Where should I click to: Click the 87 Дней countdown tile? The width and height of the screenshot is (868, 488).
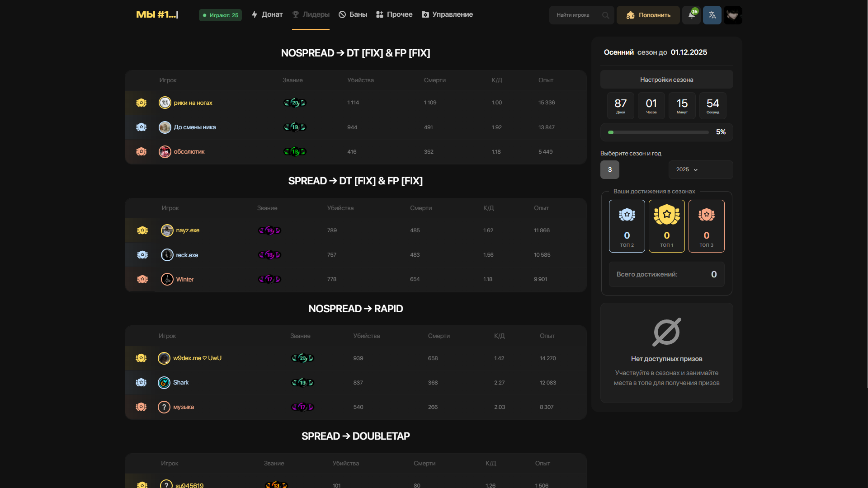pos(621,106)
